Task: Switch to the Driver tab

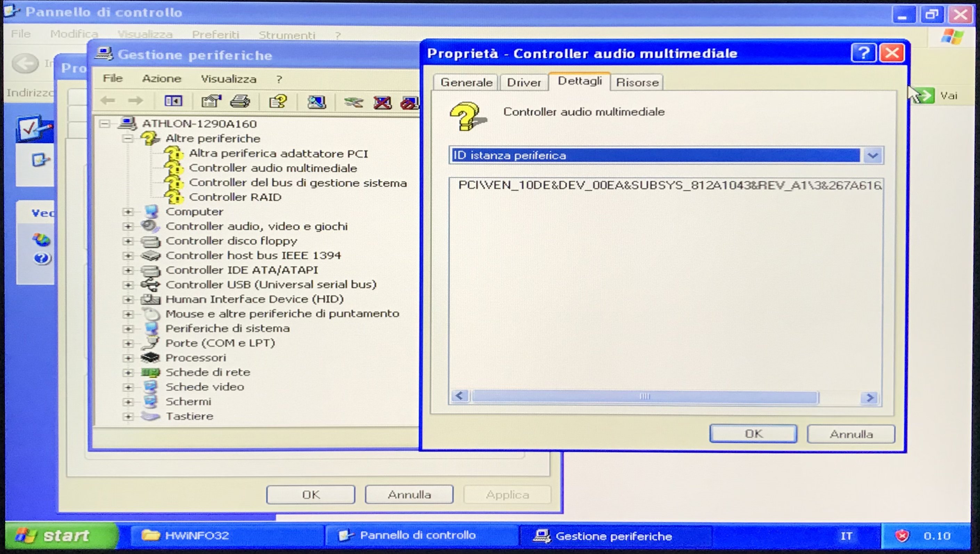Action: tap(523, 82)
